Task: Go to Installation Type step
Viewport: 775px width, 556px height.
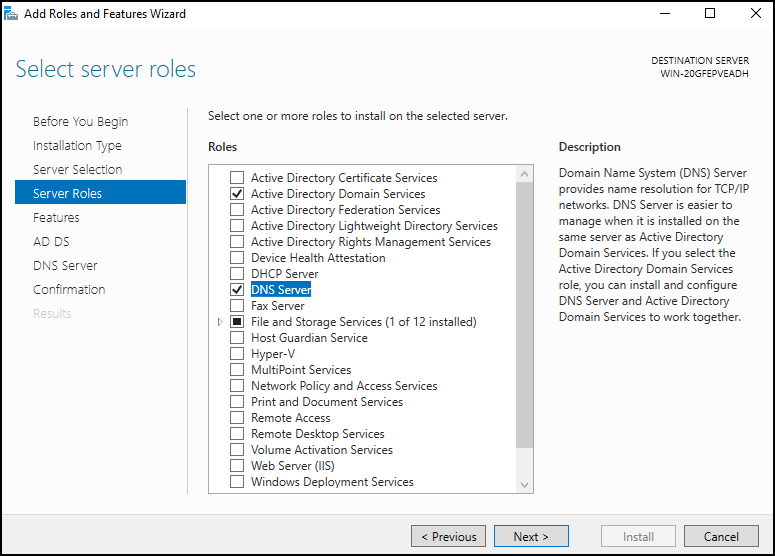Action: [x=77, y=146]
